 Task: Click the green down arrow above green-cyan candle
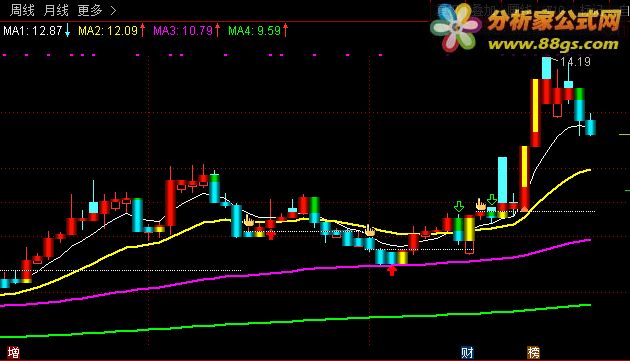click(x=459, y=207)
